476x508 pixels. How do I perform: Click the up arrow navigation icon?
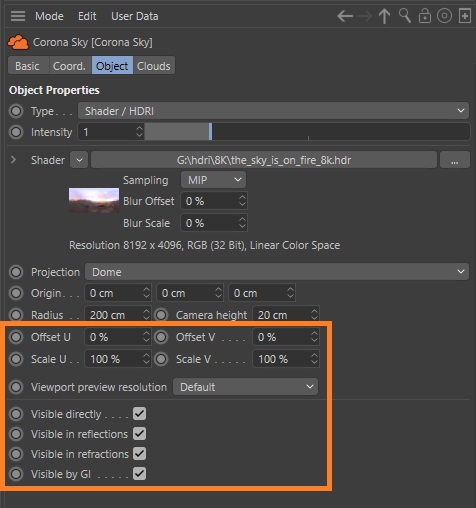pyautogui.click(x=384, y=16)
